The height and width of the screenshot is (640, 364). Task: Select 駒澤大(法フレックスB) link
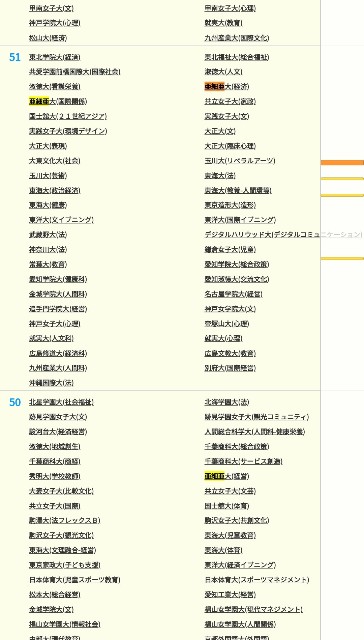(x=64, y=521)
